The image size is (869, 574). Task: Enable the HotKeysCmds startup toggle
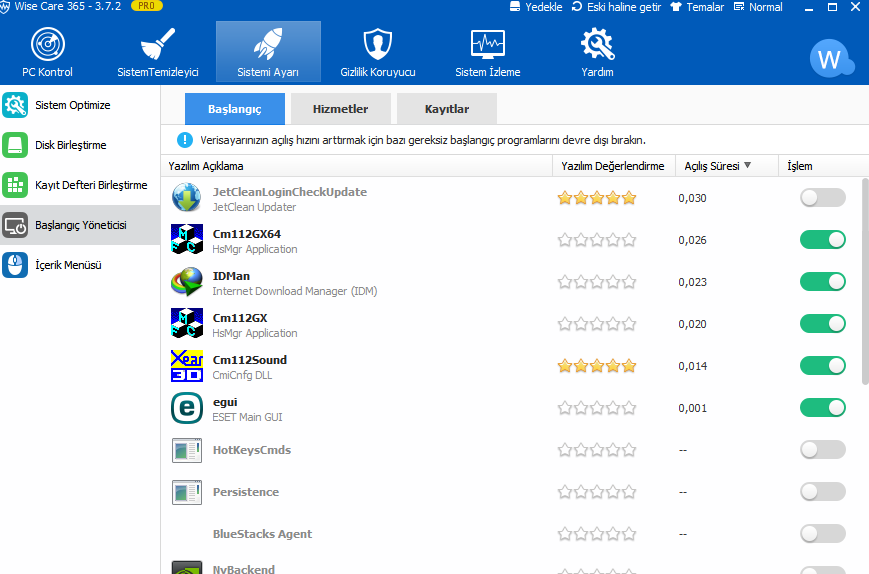click(822, 450)
